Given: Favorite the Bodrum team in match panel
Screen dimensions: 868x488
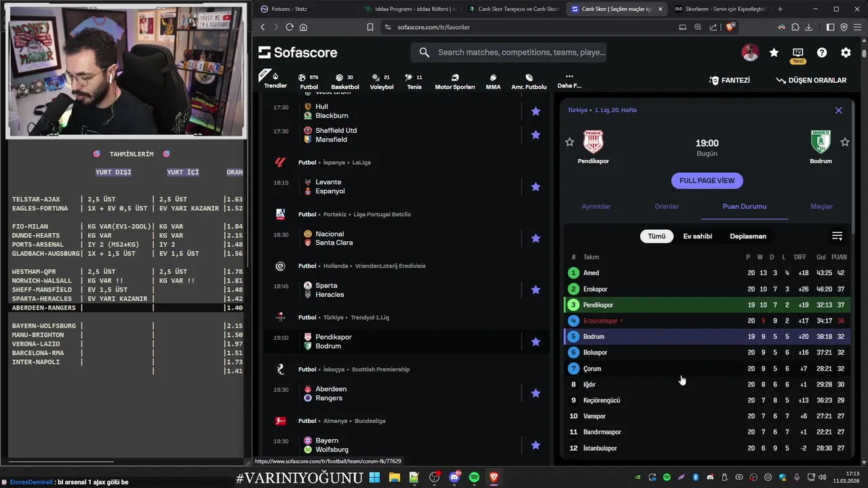Looking at the screenshot, I should click(x=845, y=142).
